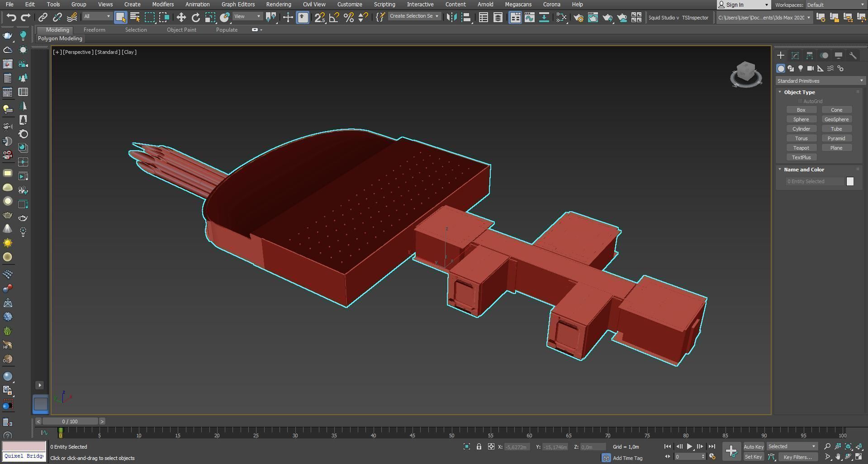Toggle the Selection Lock padlock

(479, 446)
